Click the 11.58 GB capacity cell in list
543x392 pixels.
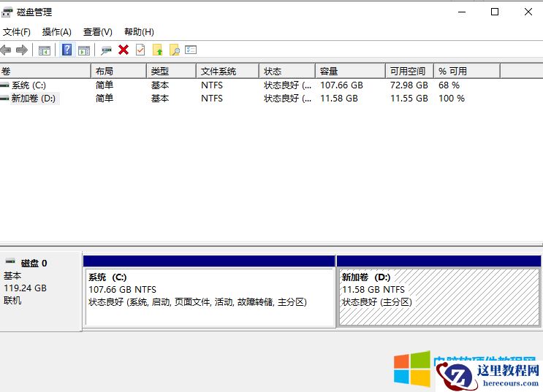tap(339, 99)
